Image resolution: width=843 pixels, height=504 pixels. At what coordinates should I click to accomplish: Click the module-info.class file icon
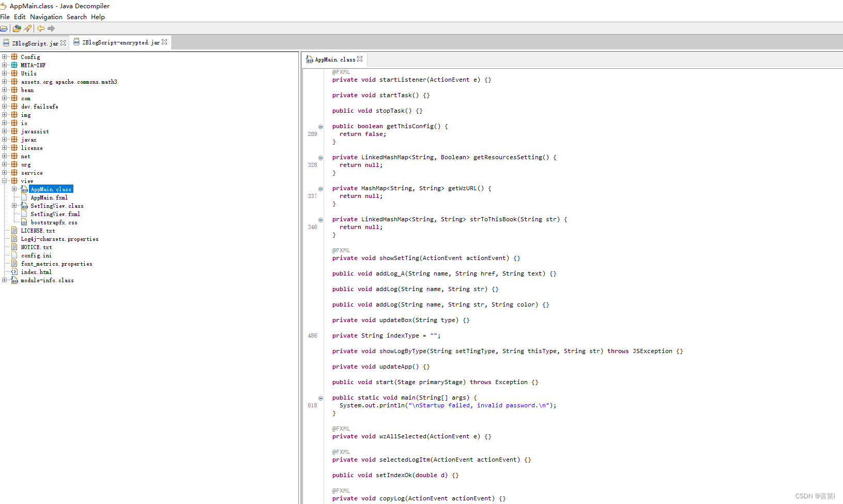[14, 280]
